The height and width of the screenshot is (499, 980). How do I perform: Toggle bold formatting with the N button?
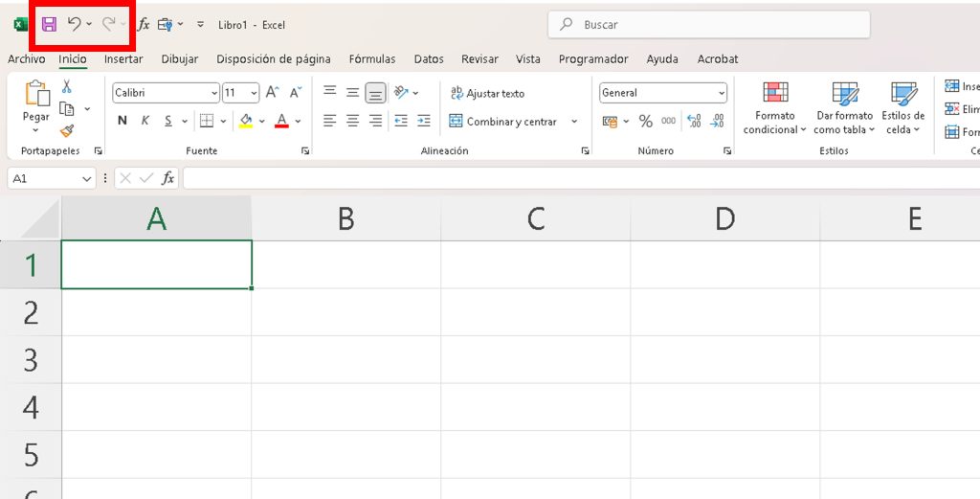pyautogui.click(x=122, y=121)
